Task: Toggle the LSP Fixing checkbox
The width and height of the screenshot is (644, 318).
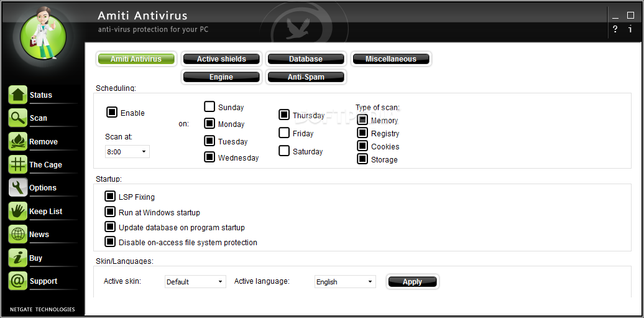Action: coord(110,197)
